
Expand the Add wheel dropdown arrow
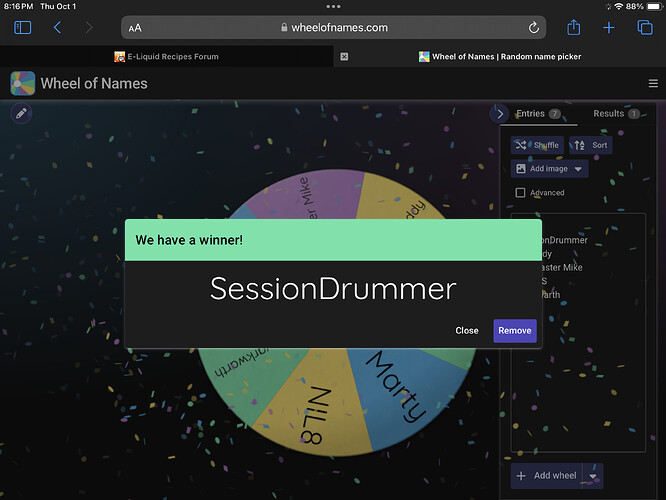click(593, 476)
